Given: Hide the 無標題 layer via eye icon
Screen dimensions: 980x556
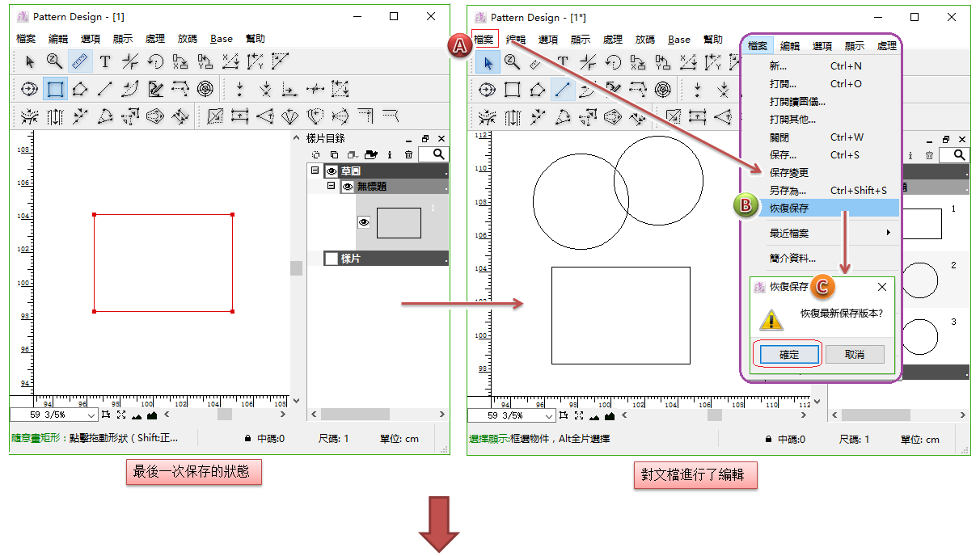Looking at the screenshot, I should [x=348, y=187].
